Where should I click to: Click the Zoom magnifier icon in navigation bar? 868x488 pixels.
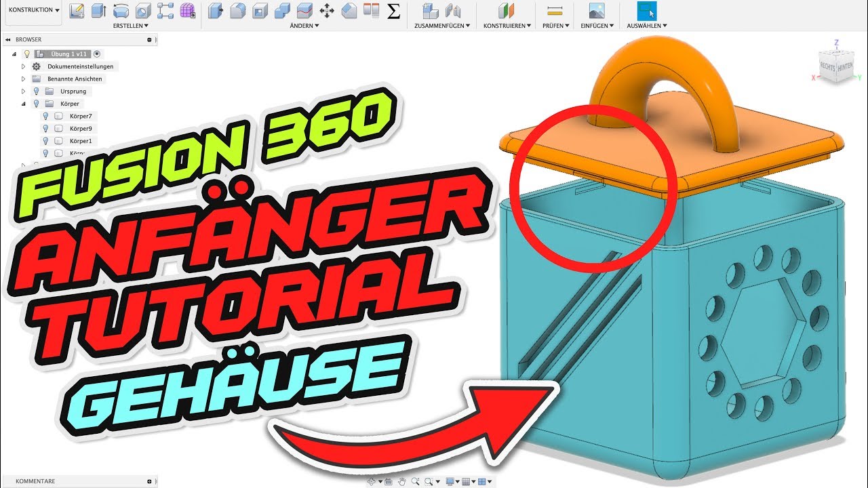pos(414,481)
